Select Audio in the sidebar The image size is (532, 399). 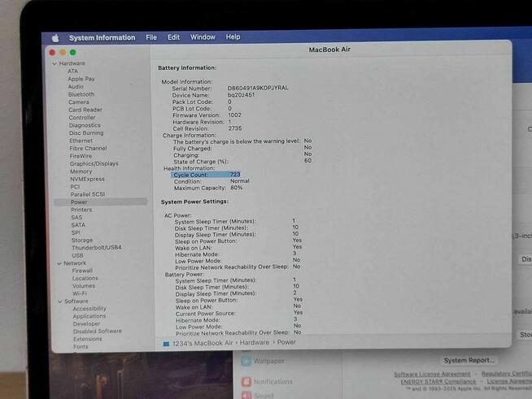tap(76, 87)
